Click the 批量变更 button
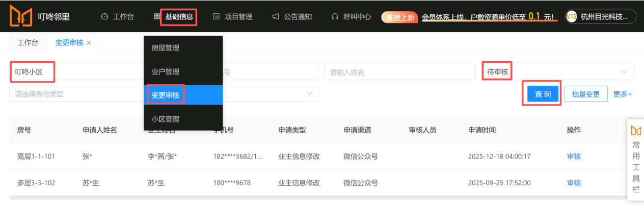The height and width of the screenshot is (206, 644). 585,94
